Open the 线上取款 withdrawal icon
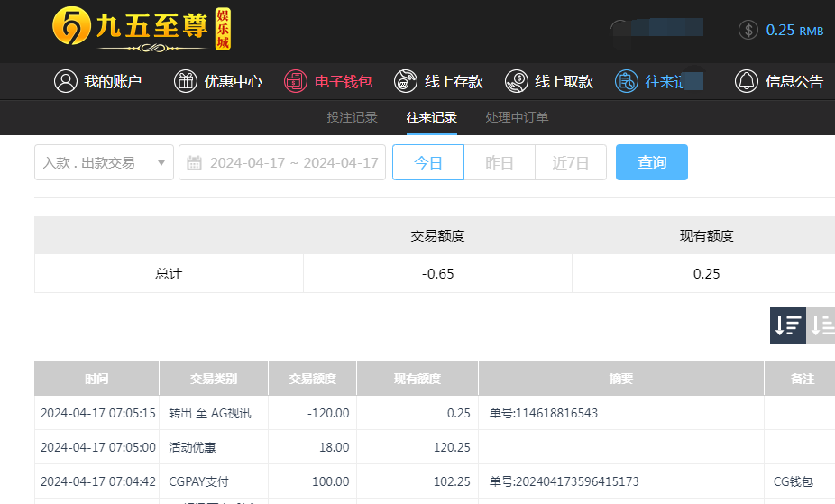This screenshot has width=835, height=504. pos(516,81)
